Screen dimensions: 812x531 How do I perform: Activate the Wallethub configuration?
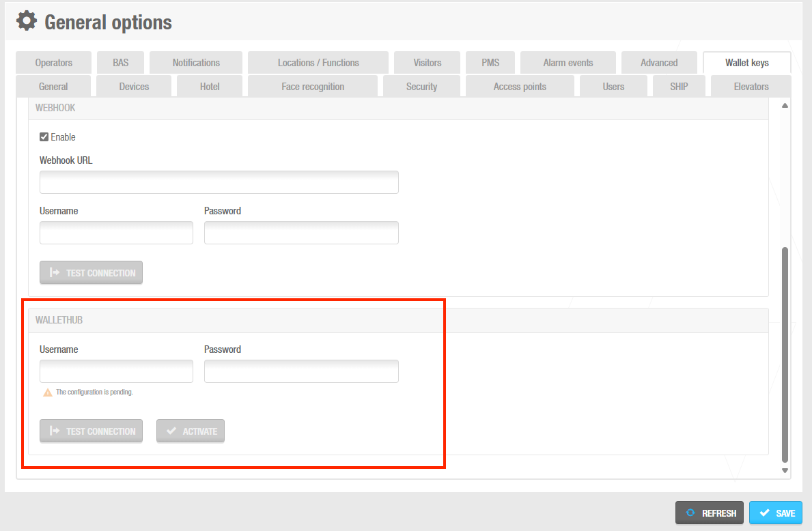(x=190, y=431)
